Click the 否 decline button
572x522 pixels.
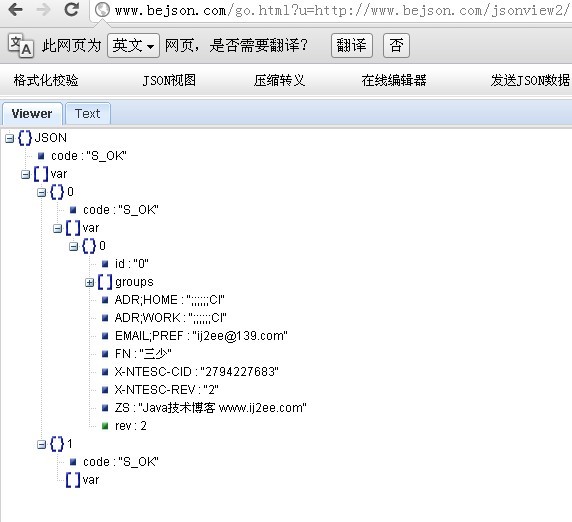(396, 46)
